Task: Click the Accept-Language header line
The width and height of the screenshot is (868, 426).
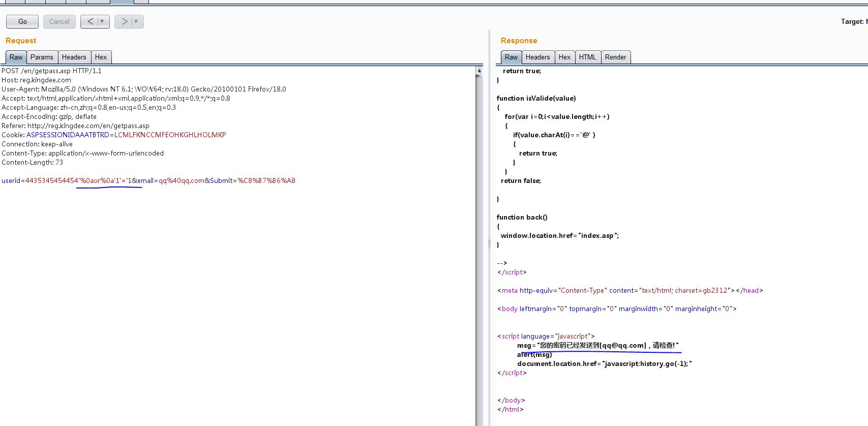Action: pos(88,108)
